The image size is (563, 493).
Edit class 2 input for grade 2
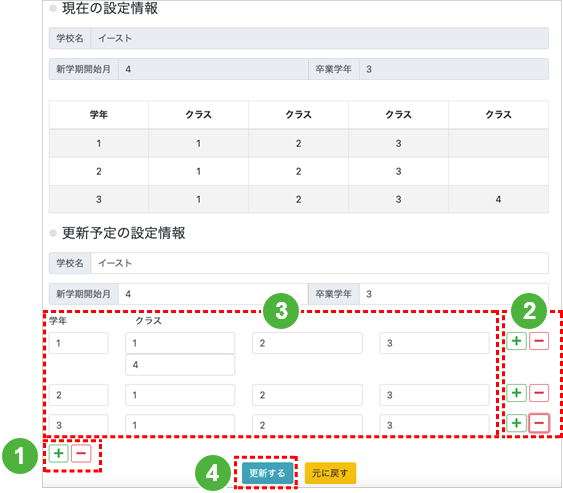[307, 395]
